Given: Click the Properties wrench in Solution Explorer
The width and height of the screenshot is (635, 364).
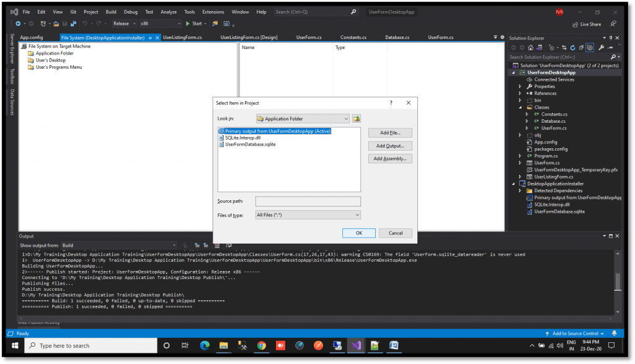Looking at the screenshot, I should [x=602, y=48].
